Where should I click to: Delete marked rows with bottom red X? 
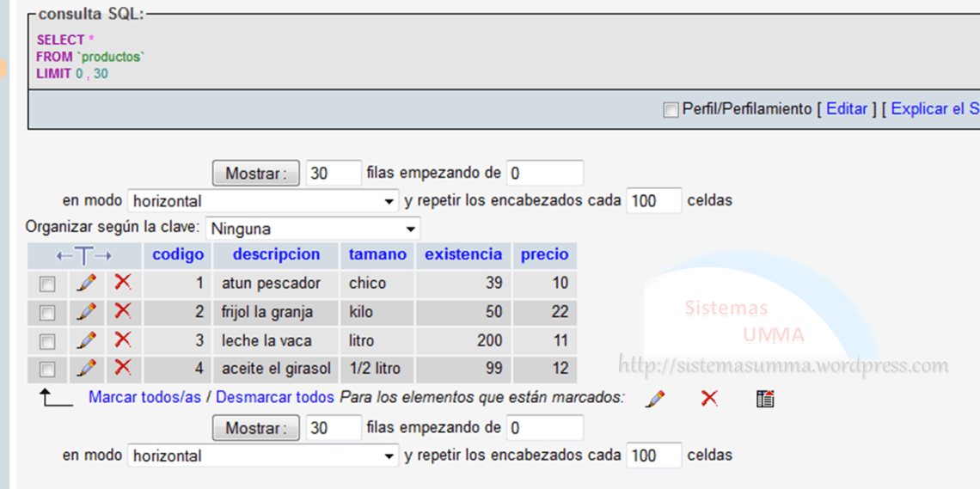coord(709,399)
